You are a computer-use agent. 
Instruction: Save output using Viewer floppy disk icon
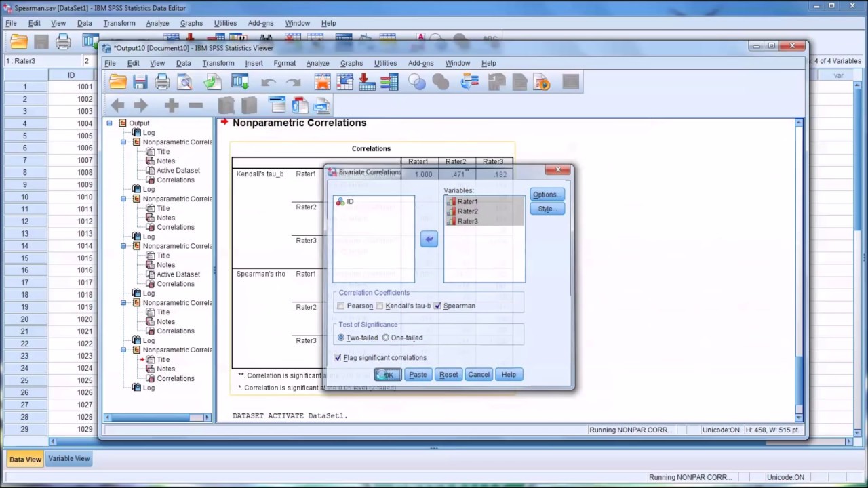point(140,82)
